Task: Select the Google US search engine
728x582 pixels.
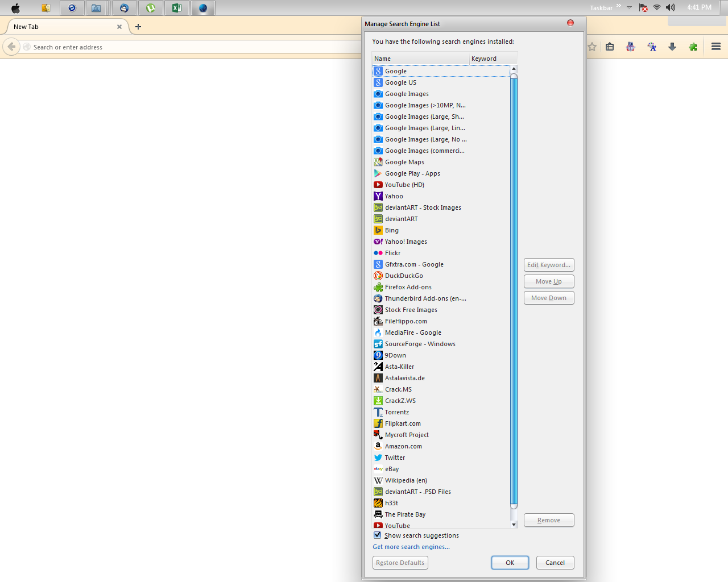Action: tap(441, 82)
